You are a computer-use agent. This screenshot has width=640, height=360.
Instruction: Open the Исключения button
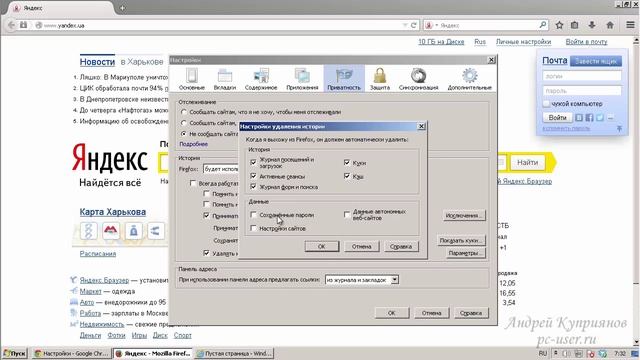tap(464, 215)
